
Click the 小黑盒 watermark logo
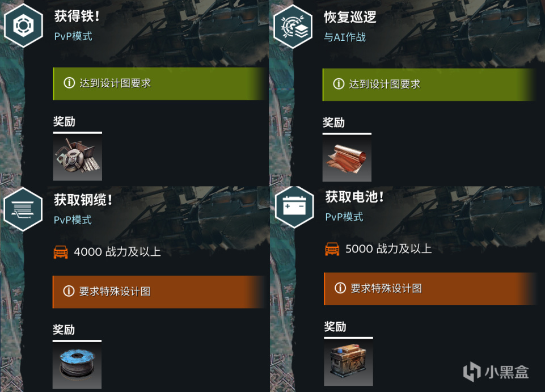[x=496, y=372]
